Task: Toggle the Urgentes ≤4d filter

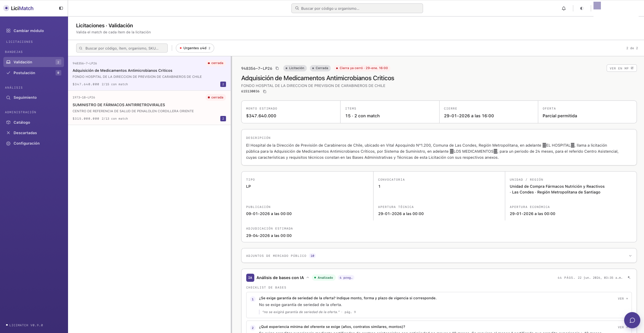Action: coord(195,48)
